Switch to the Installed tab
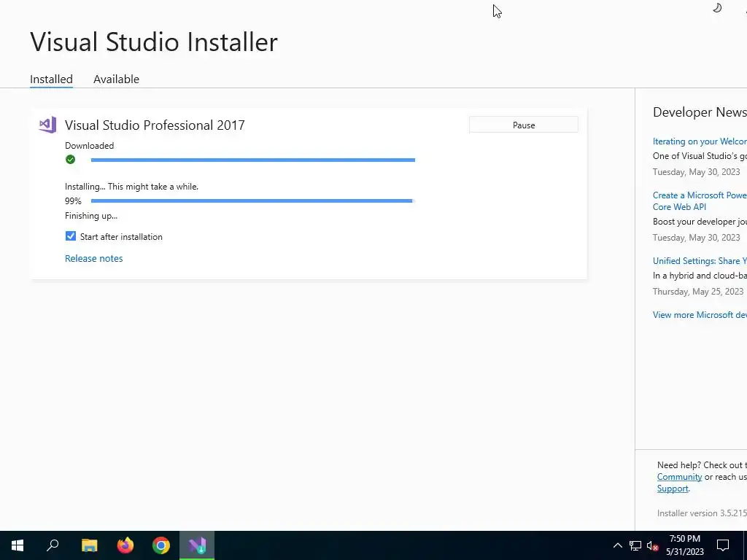747x560 pixels. [x=52, y=79]
